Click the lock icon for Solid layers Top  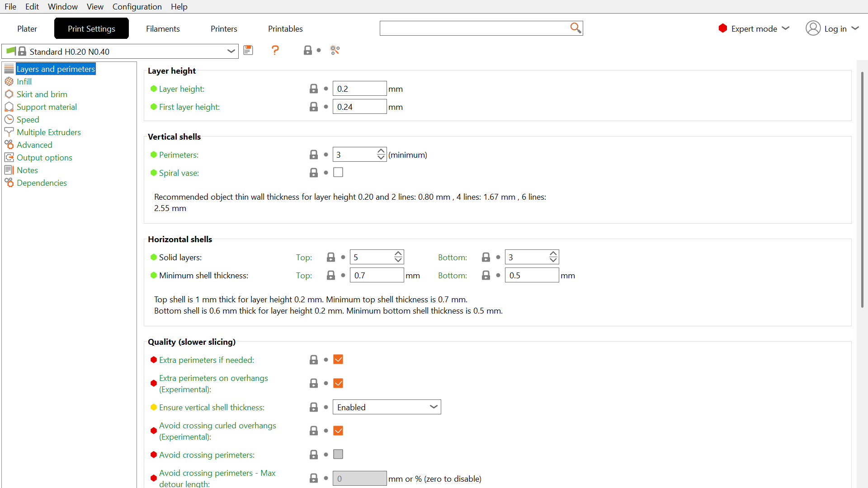tap(331, 257)
